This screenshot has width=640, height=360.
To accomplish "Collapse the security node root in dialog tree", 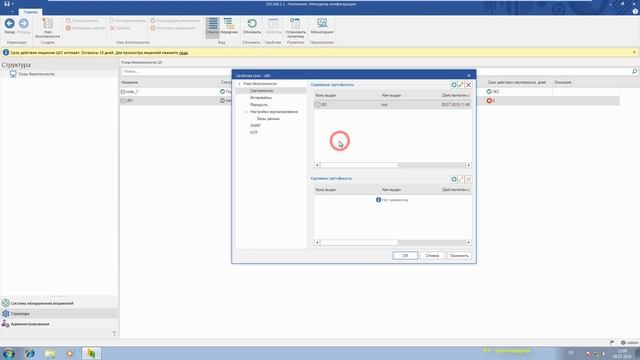I will point(240,84).
